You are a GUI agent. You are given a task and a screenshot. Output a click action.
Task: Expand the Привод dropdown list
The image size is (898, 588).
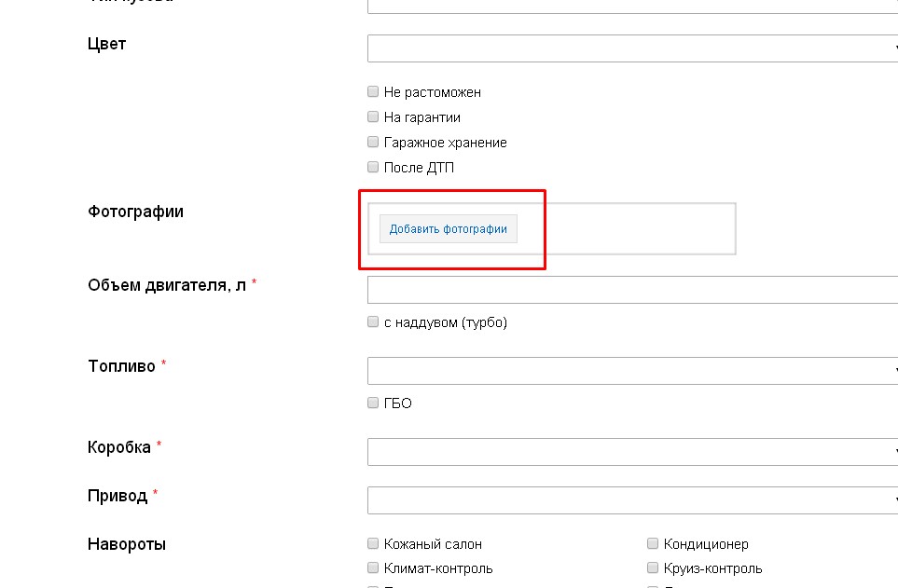(x=632, y=500)
